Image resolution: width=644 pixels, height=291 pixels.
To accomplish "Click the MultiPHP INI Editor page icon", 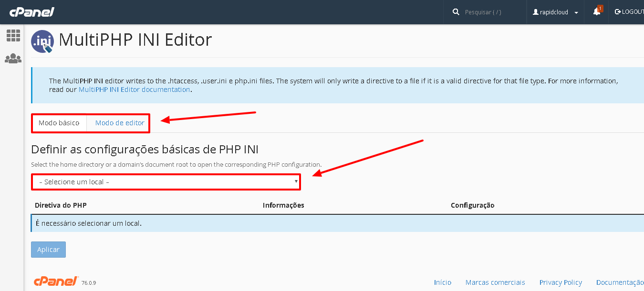I will pos(42,41).
